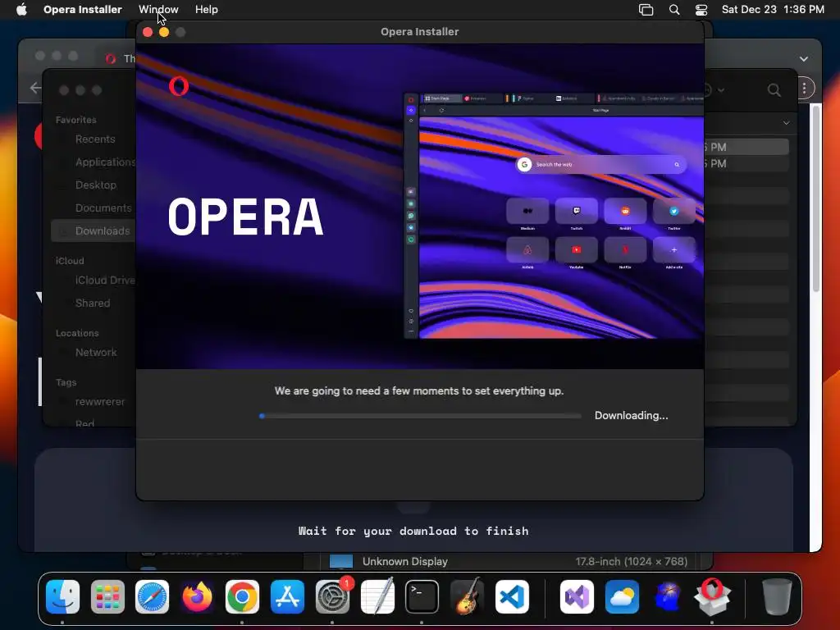Screen dimensions: 840x630
Task: Open Safari from the Dock
Action: click(152, 596)
